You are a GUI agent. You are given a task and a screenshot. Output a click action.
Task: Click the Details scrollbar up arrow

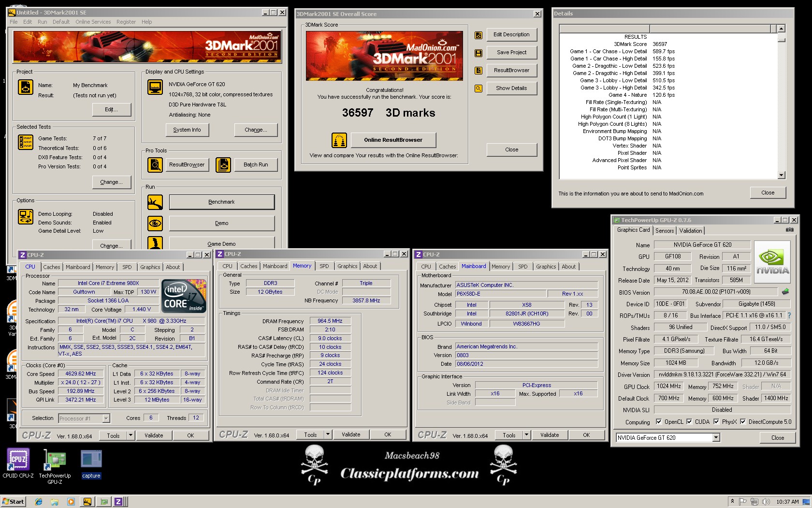[782, 29]
